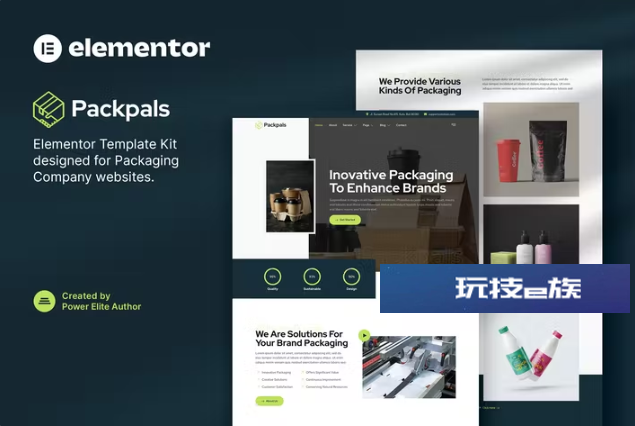
Task: Click the 'Elementor Template Kit designed for' description
Action: tap(106, 160)
